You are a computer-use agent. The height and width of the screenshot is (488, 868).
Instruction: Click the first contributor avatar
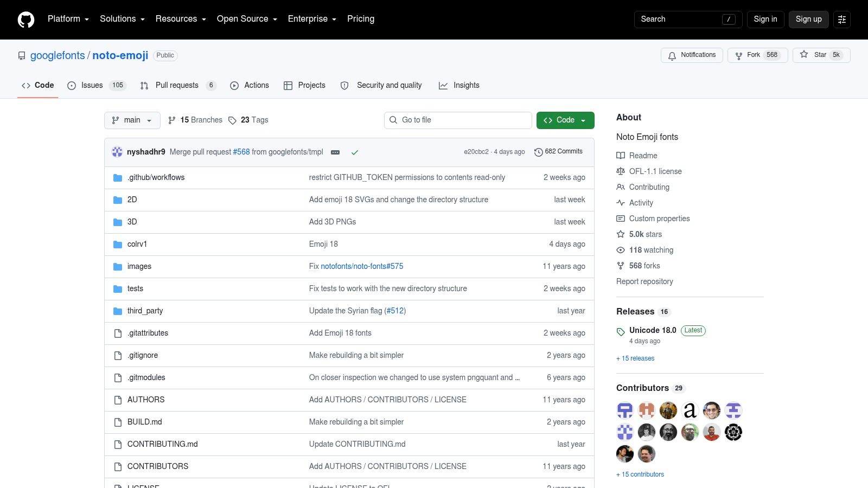click(625, 410)
